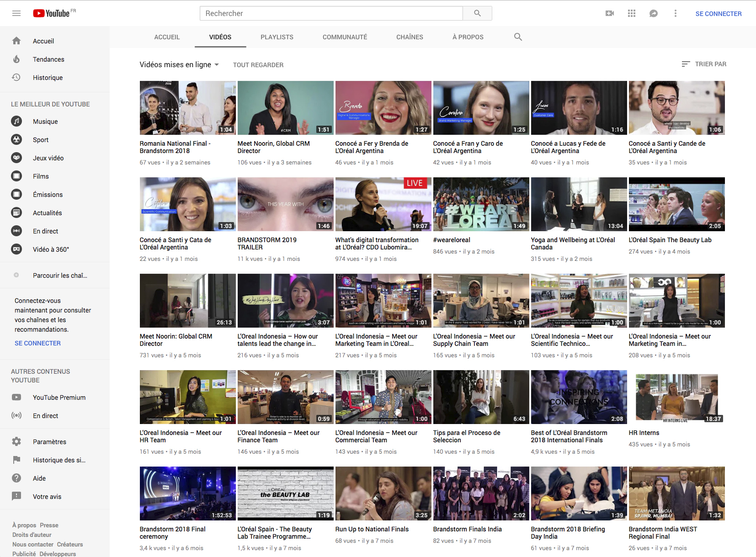Screen dimensions: 756x557
Task: Switch to the Playlists tab
Action: pyautogui.click(x=277, y=37)
